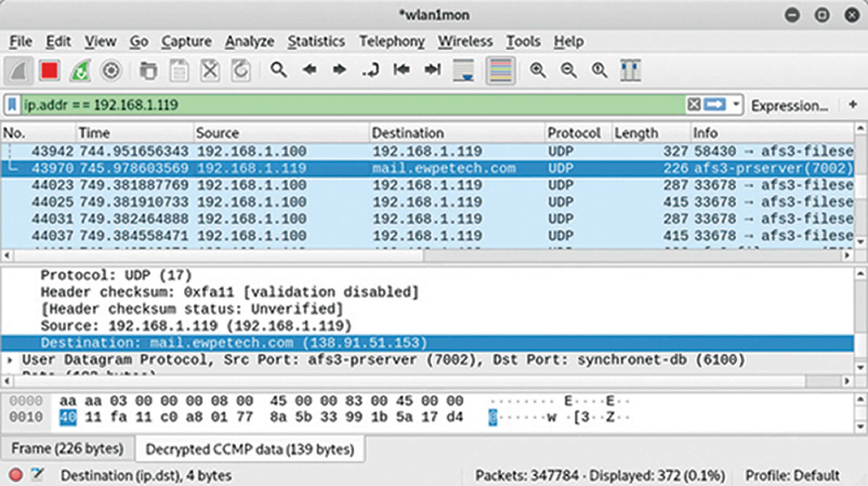Switch to Decrypted CCMP data tab
Image resolution: width=868 pixels, height=486 pixels.
point(250,450)
